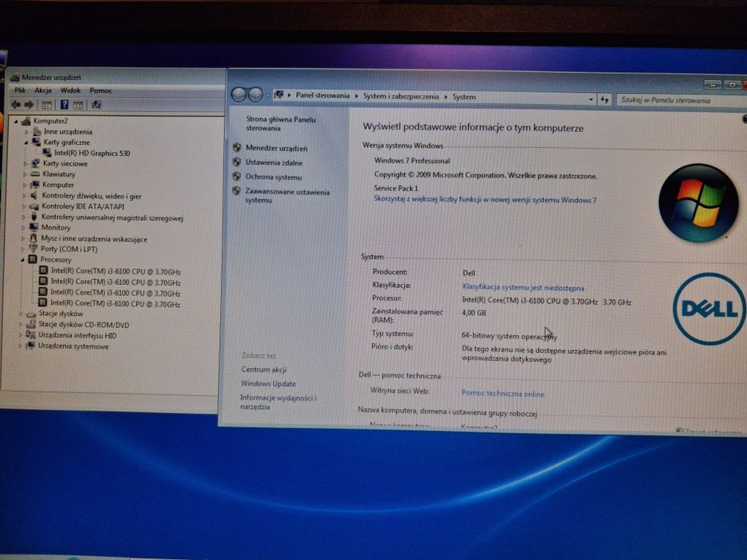Screen dimensions: 747x560
Task: Click the Porty (COM i LPT) icon
Action: coord(33,249)
